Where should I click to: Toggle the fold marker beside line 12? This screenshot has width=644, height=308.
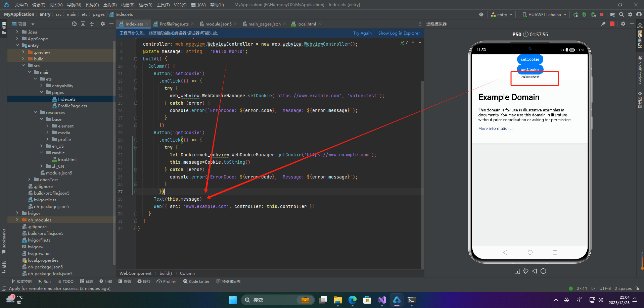136,81
